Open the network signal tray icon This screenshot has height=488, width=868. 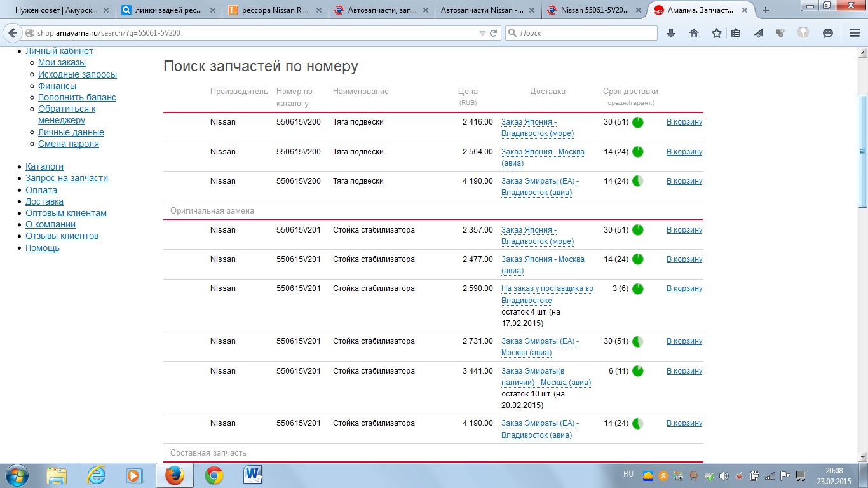coord(770,475)
